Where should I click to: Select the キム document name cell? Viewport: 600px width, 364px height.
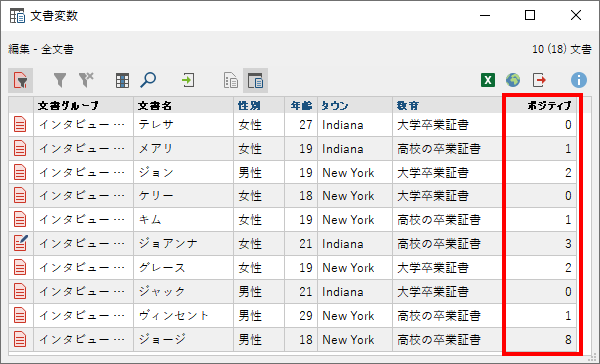[x=183, y=219]
